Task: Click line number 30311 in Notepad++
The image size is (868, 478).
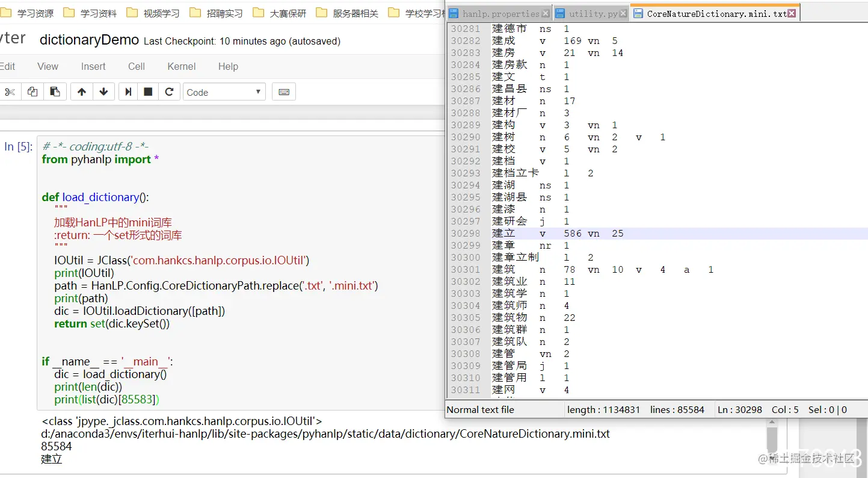Action: (466, 390)
